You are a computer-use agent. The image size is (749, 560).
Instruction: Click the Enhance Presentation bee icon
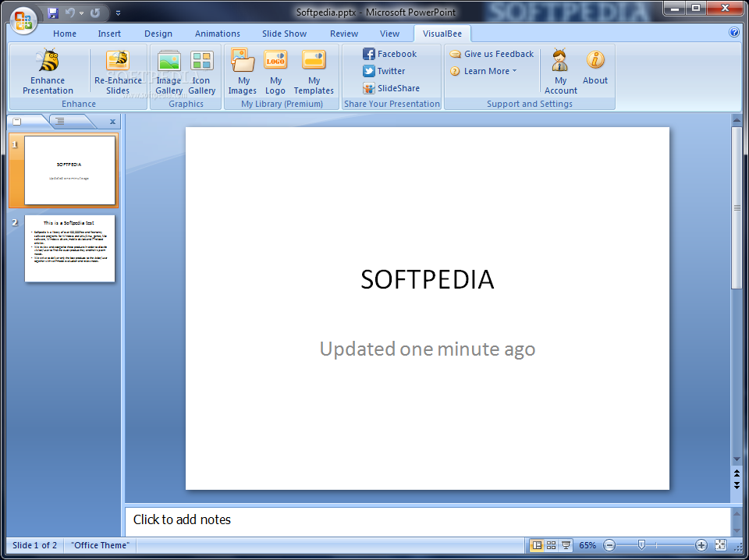click(x=48, y=60)
